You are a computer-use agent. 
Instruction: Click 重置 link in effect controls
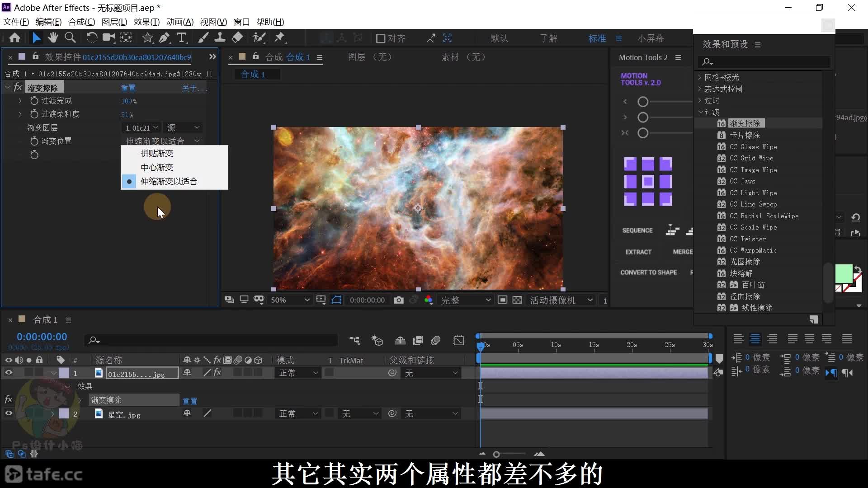pyautogui.click(x=128, y=88)
